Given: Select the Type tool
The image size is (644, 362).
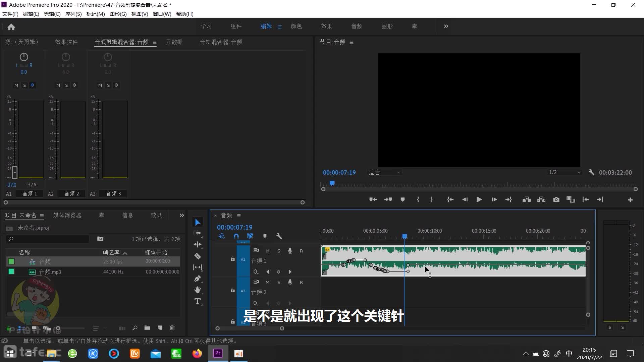Looking at the screenshot, I should click(198, 301).
